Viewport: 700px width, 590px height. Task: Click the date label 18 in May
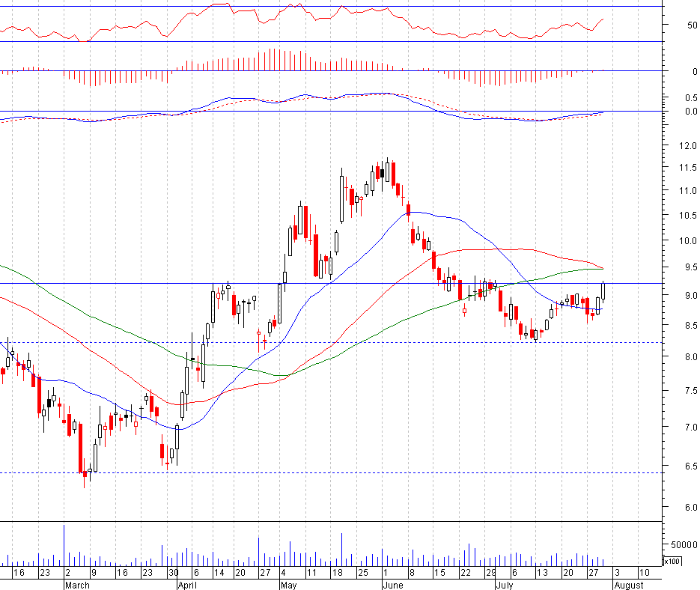337,573
